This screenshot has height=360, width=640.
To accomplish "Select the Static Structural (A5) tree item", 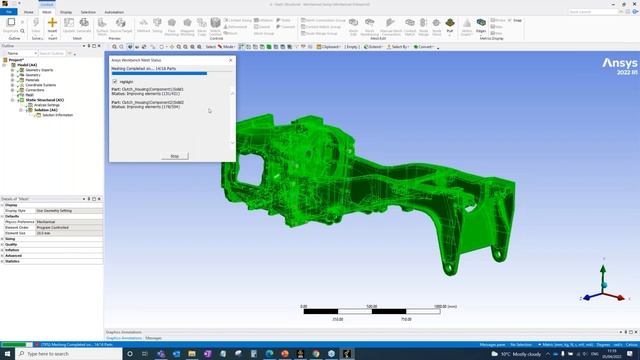I will pos(44,100).
